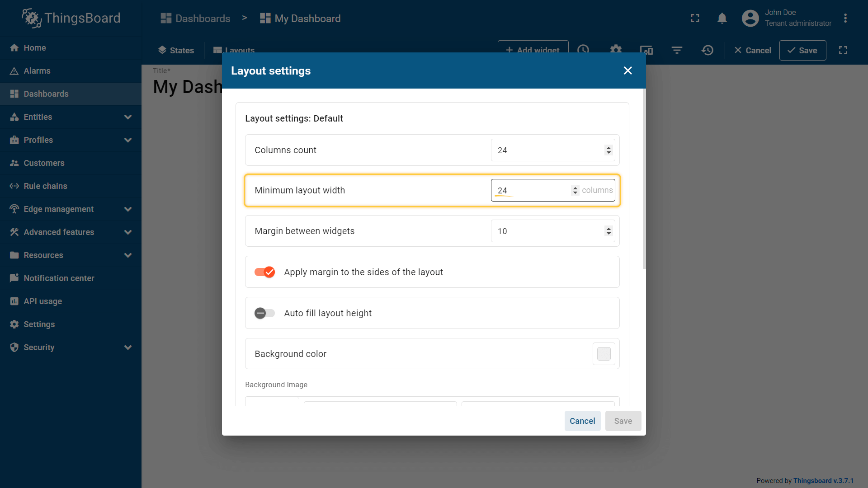The image size is (868, 488).
Task: Open version control history icon
Action: [x=708, y=50]
